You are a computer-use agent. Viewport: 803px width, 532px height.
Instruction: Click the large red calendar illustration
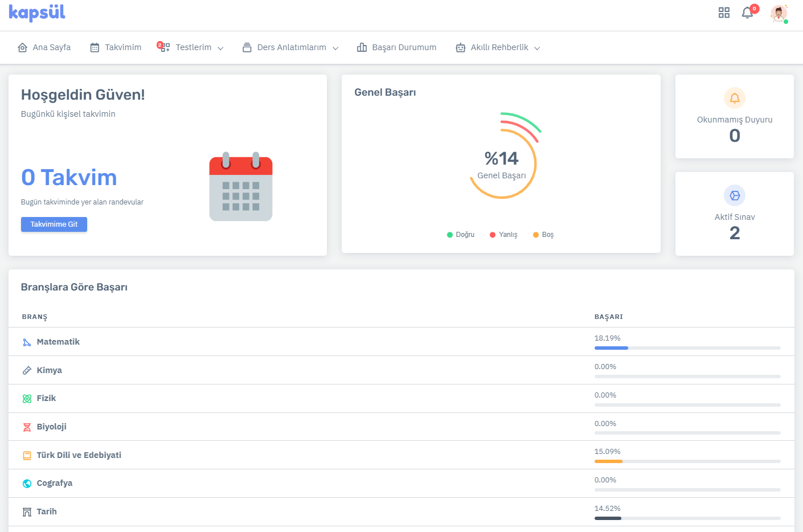point(241,186)
